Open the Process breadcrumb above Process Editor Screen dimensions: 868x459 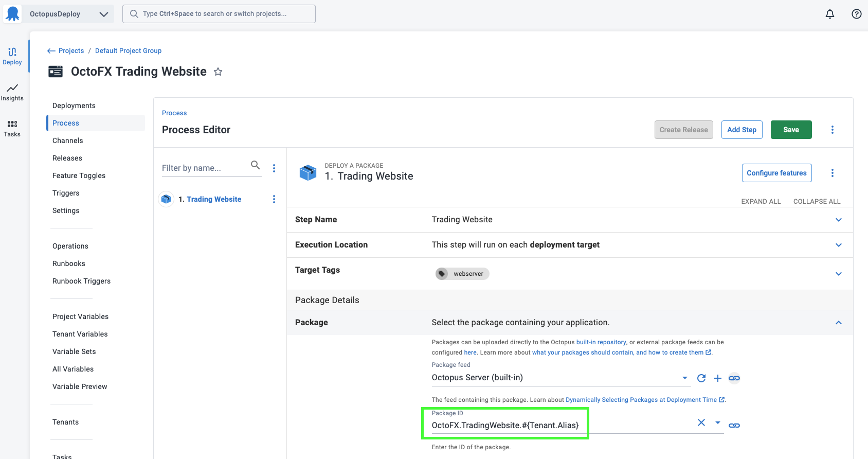coord(174,113)
